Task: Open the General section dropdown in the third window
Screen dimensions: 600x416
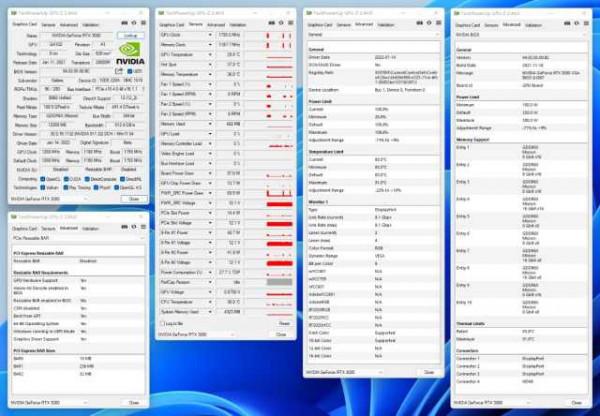Action: click(438, 34)
